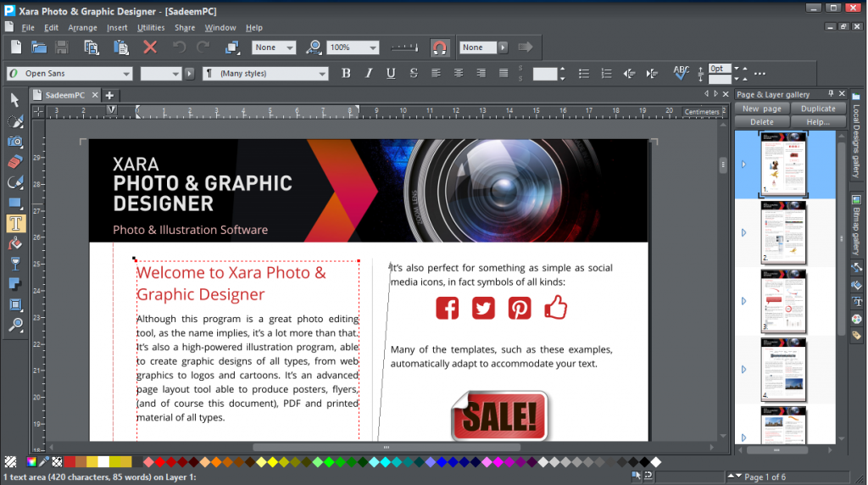The width and height of the screenshot is (868, 485).
Task: Apply strikethrough formatting
Action: (414, 73)
